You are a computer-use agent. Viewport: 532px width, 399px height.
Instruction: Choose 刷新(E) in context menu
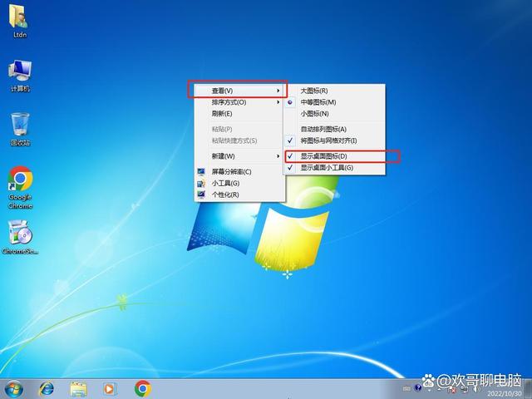click(x=222, y=113)
